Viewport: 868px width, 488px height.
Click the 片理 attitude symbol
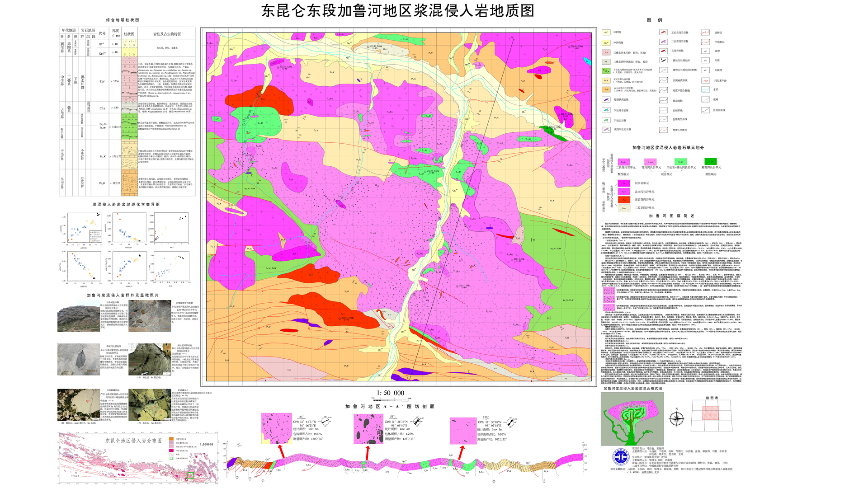[705, 60]
